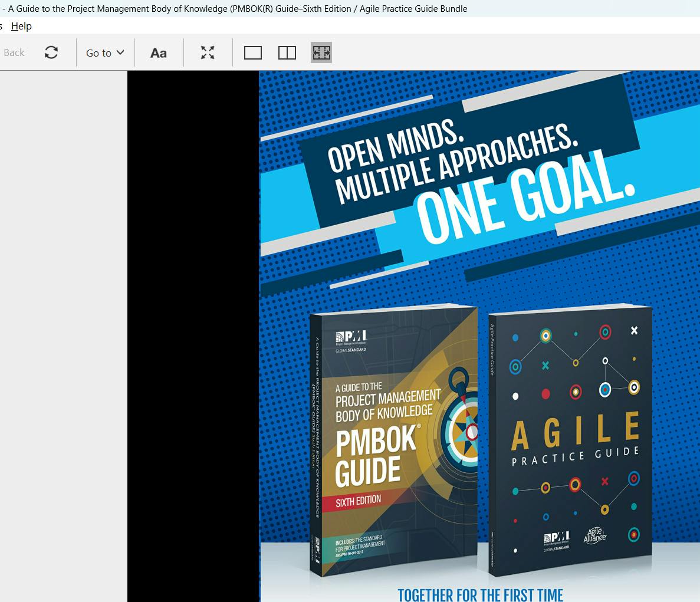Screen dimensions: 700x602
Task: Click the Agile Practice Guide book cover
Action: tap(570, 440)
